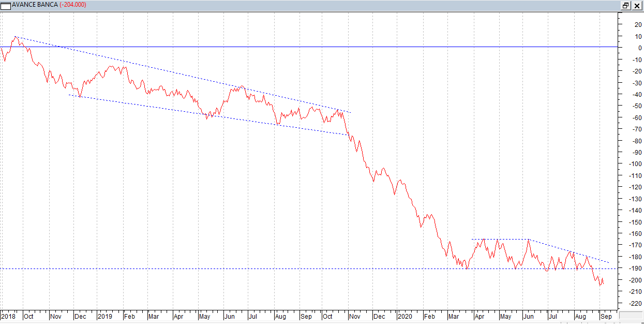Click the 2019 label on time axis

[104, 316]
